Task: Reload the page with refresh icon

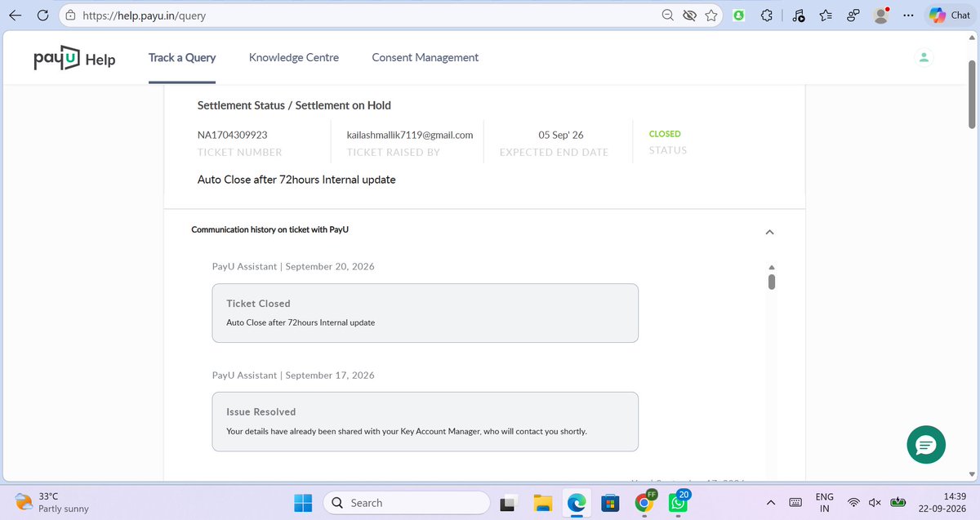Action: 42,15
